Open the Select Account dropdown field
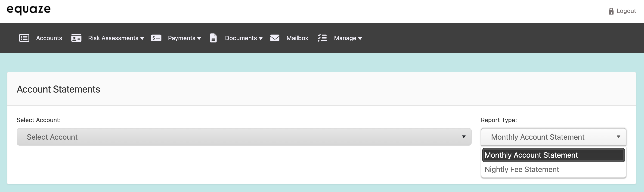This screenshot has width=644, height=192. 244,137
